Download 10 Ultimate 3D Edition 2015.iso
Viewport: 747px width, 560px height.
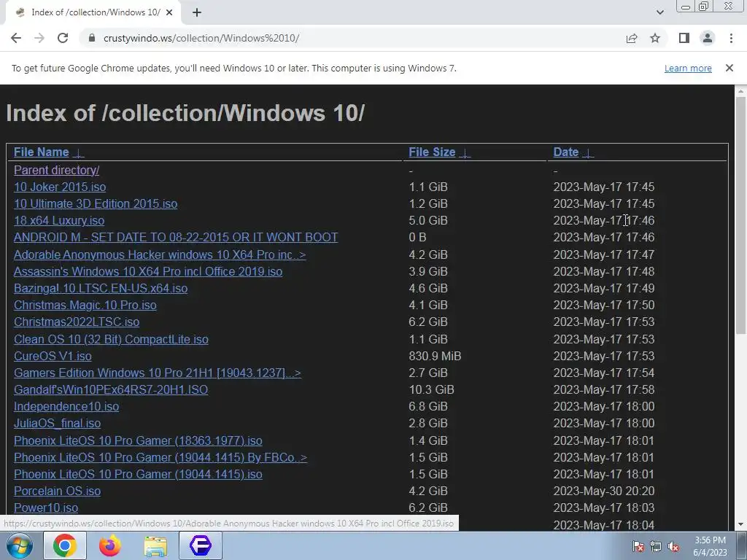point(96,204)
